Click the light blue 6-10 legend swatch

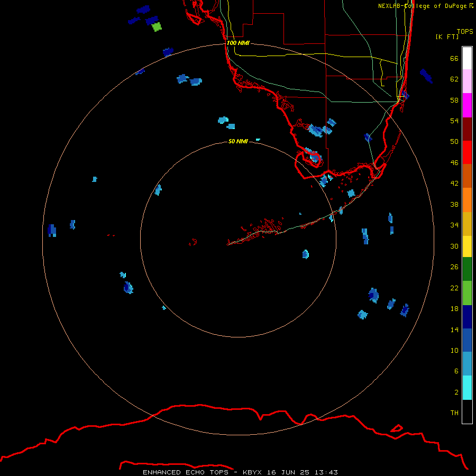[x=467, y=364]
